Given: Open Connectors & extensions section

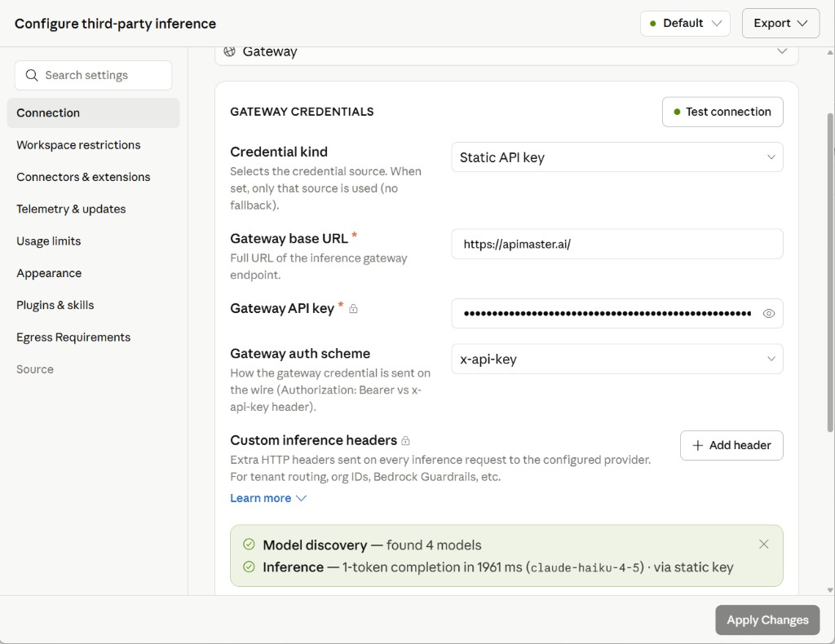Looking at the screenshot, I should pyautogui.click(x=83, y=177).
